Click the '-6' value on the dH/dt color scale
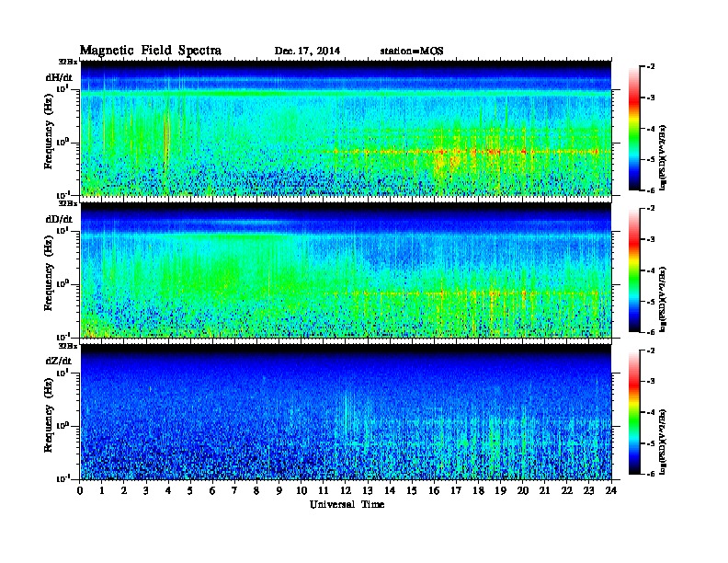728x563 pixels. (x=651, y=190)
